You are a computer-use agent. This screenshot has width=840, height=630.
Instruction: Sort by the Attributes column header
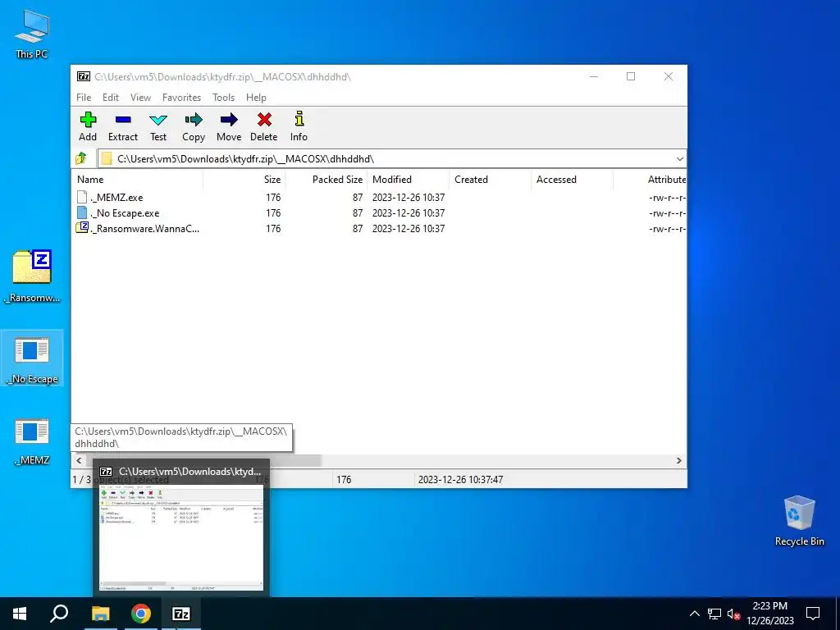[x=650, y=180]
